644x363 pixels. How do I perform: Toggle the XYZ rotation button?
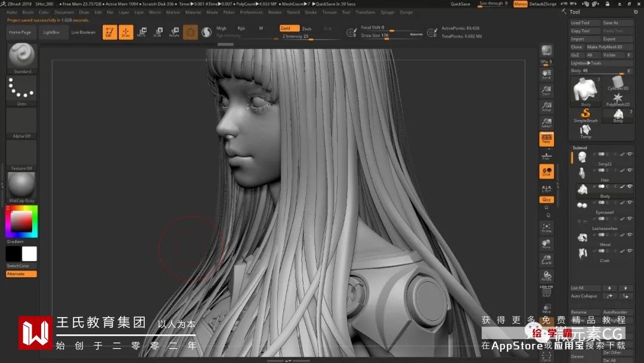pyautogui.click(x=547, y=199)
